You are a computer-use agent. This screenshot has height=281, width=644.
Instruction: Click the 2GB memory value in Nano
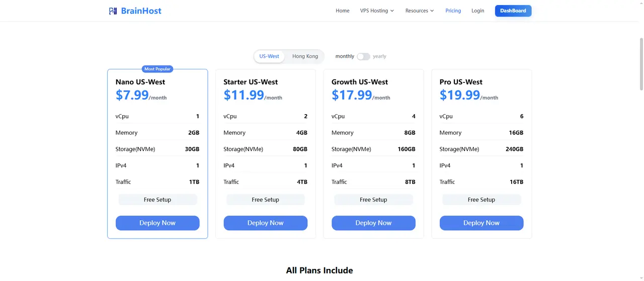coord(194,133)
